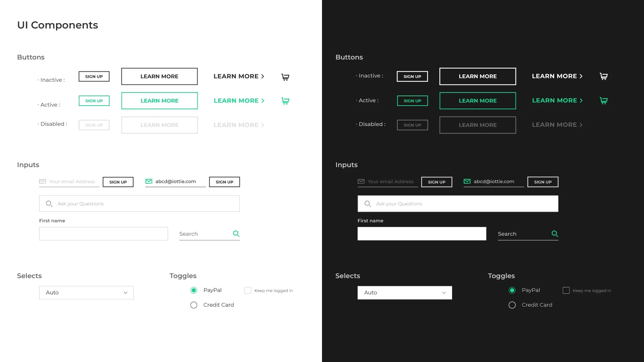Open the Auto select dropdown in light theme
This screenshot has width=644, height=362.
(x=87, y=293)
